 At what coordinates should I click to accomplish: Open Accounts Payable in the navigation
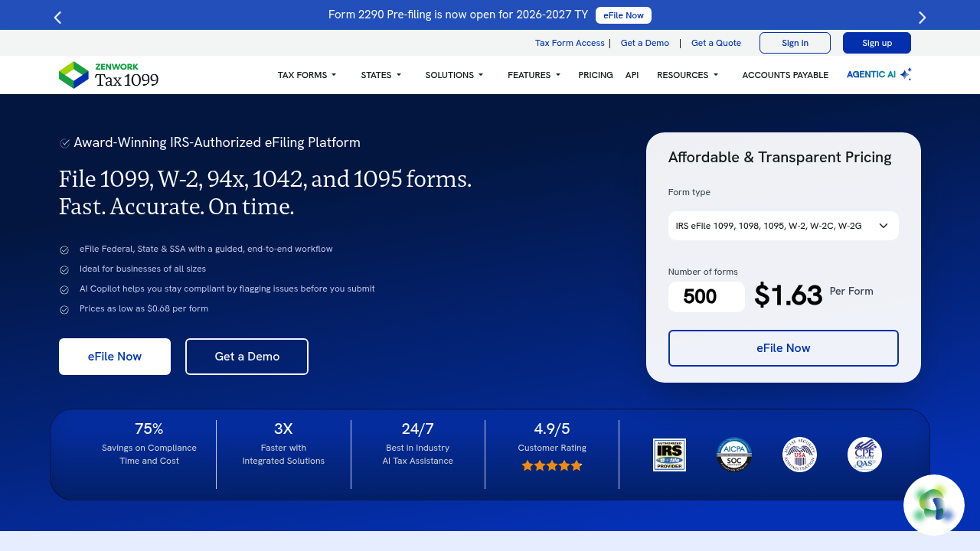tap(785, 75)
